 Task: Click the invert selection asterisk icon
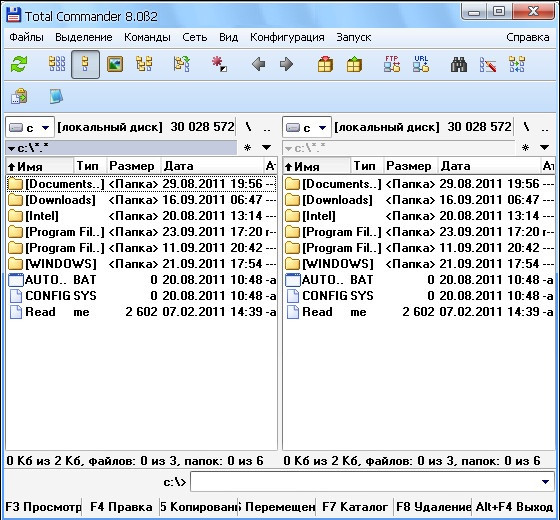tap(219, 64)
